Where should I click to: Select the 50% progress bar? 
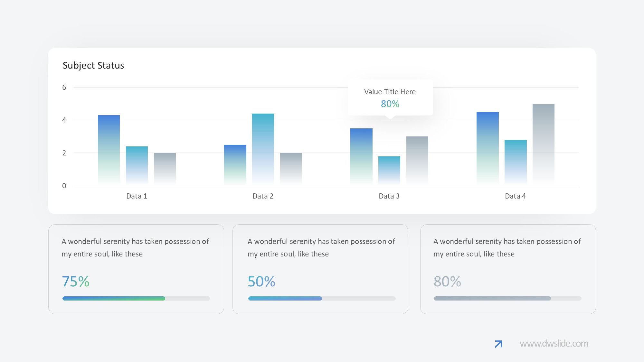coord(285,299)
